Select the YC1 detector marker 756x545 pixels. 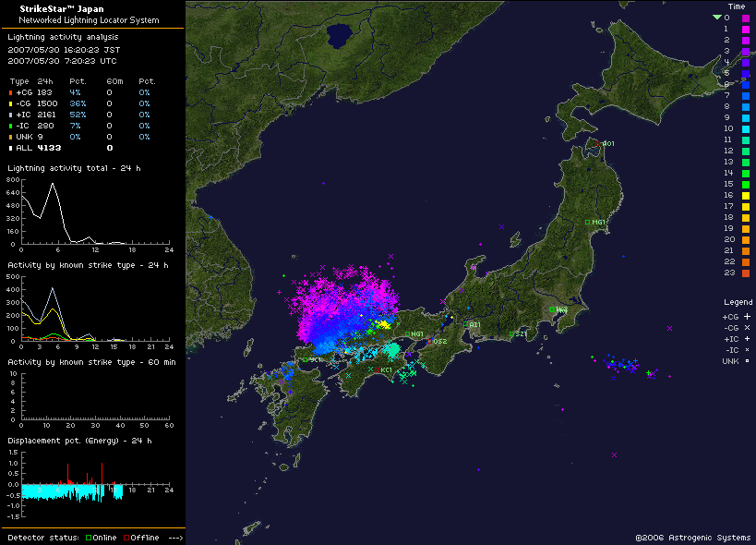(x=305, y=359)
